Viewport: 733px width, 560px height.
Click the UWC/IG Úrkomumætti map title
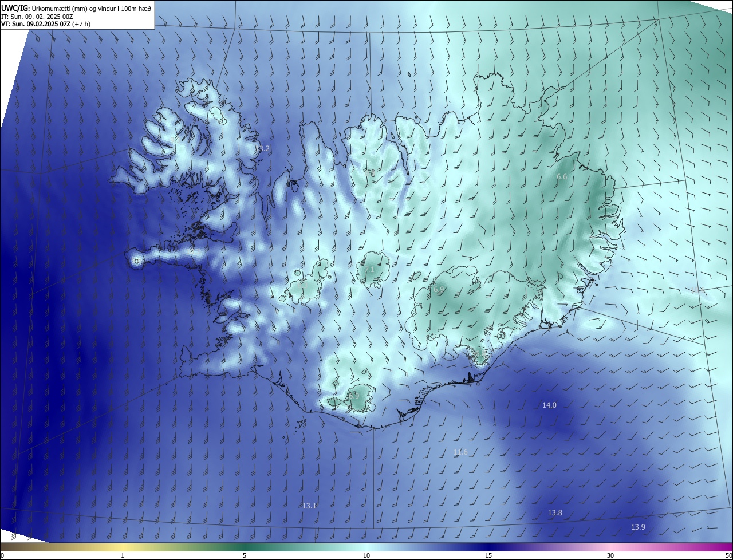pos(76,7)
